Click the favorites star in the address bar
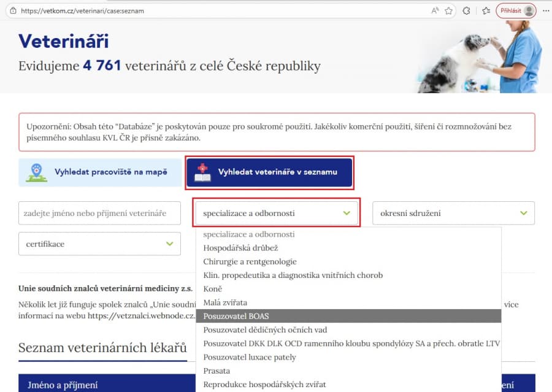This screenshot has height=392, width=552. pos(448,10)
